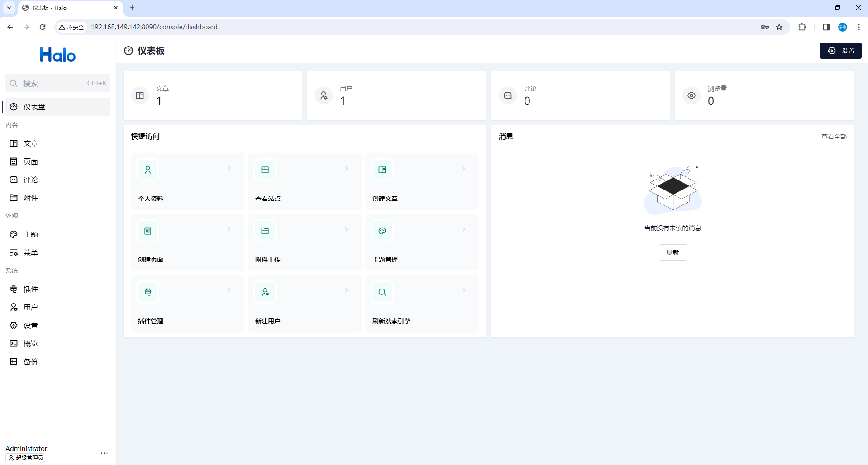Screen dimensions: 868x465
Task: Open the browser extensions puzzle icon
Action: [802, 27]
